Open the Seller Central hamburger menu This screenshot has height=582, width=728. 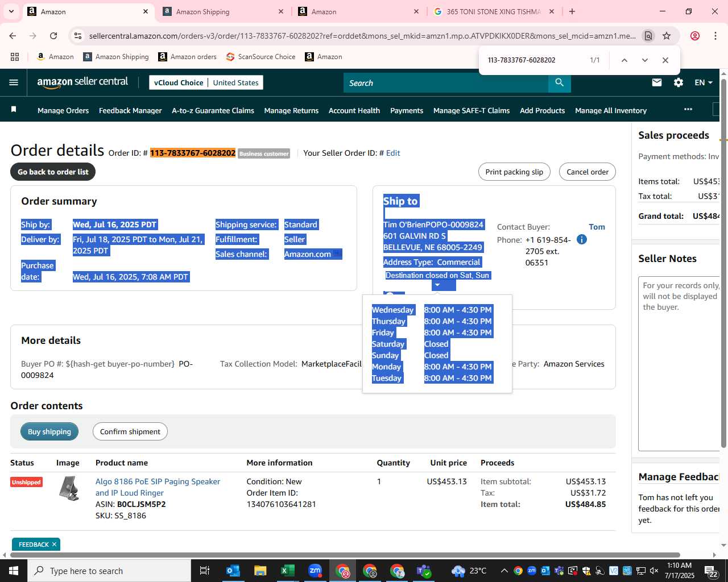[x=14, y=82]
